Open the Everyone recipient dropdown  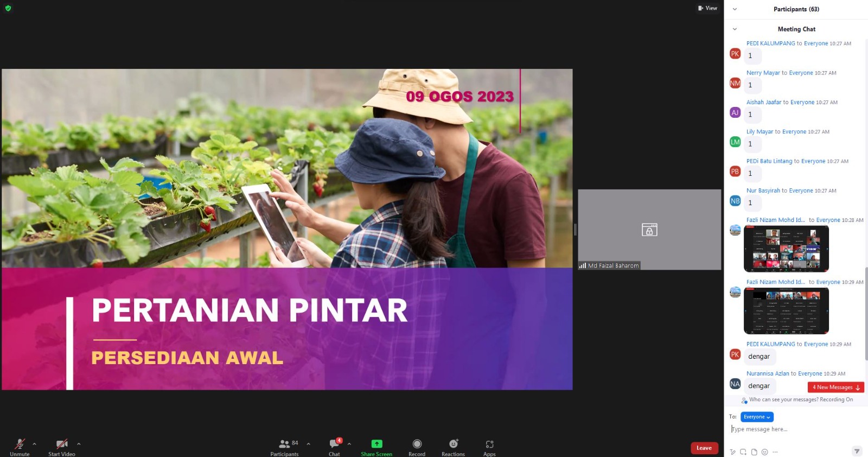[757, 417]
